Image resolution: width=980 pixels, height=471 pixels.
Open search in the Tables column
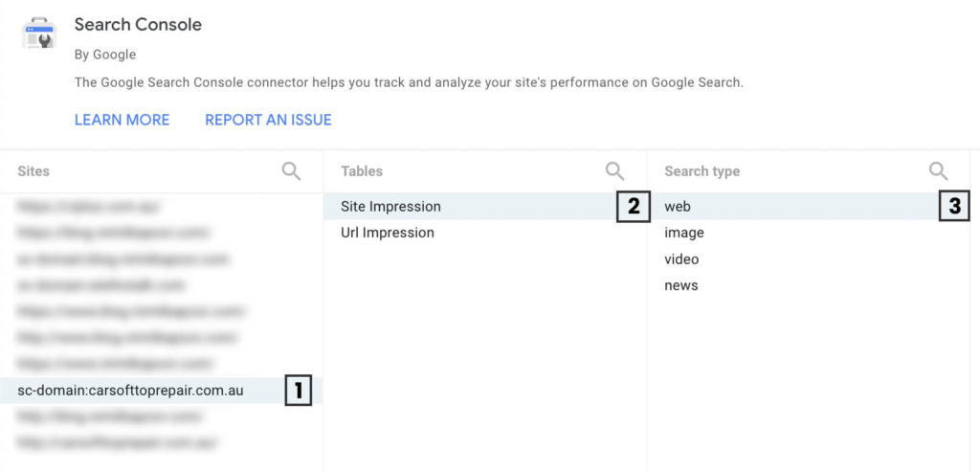[x=615, y=171]
